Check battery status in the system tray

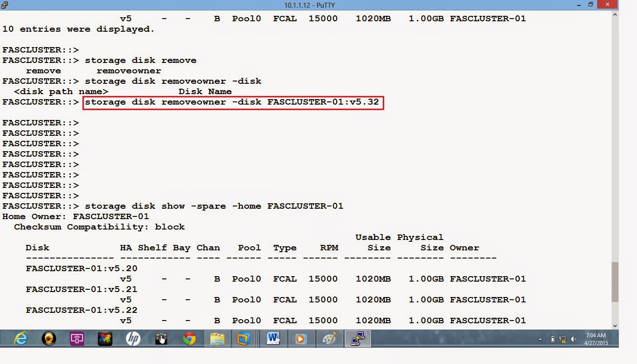pos(553,339)
